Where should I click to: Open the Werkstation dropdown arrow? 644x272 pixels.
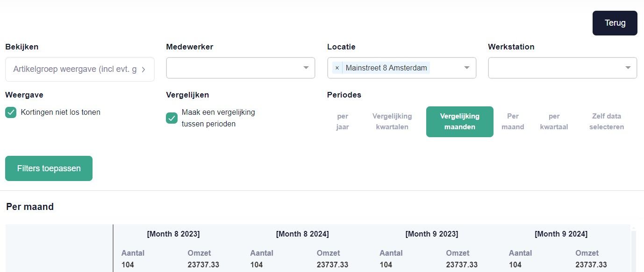(628, 68)
